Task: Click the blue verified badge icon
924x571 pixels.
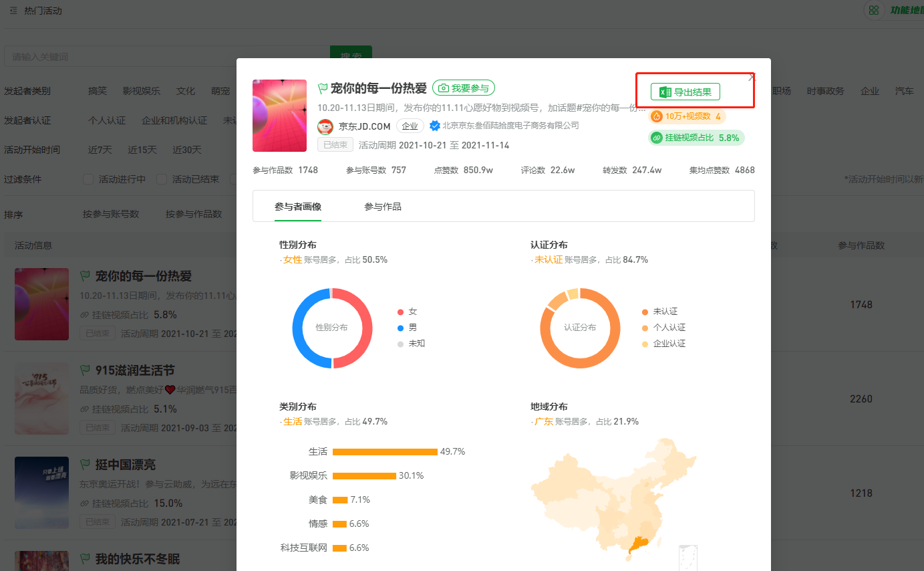Action: coord(434,126)
